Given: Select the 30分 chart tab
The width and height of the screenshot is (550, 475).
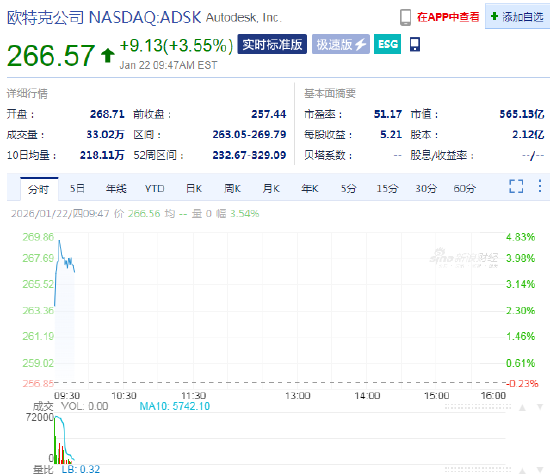Looking at the screenshot, I should (426, 189).
